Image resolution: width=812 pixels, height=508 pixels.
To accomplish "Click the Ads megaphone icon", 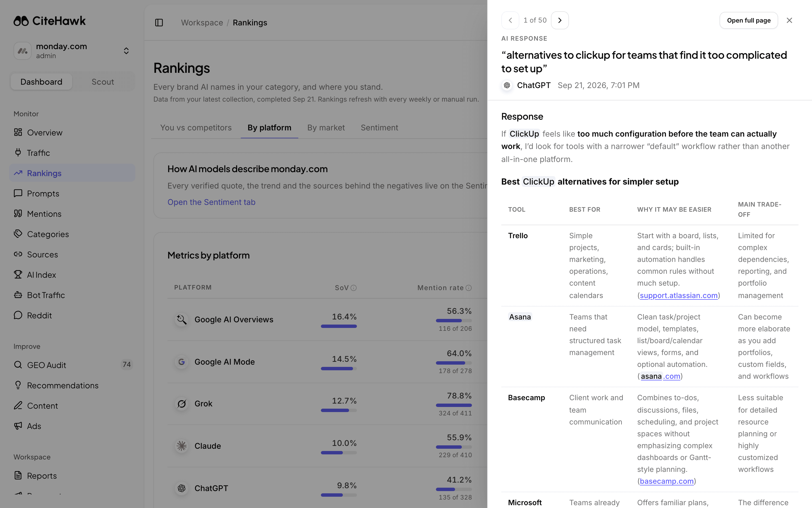I will pos(18,426).
